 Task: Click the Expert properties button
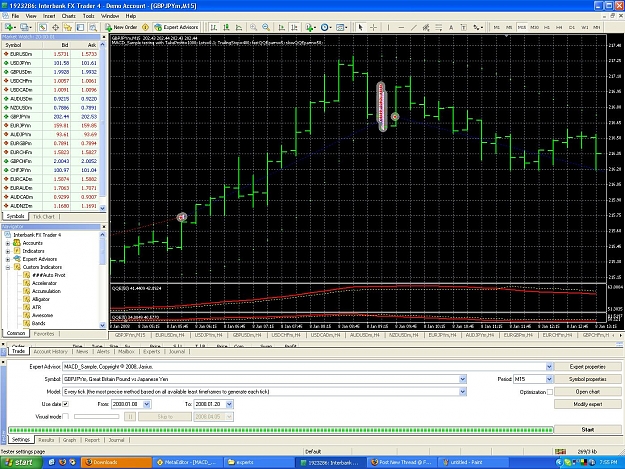click(588, 367)
